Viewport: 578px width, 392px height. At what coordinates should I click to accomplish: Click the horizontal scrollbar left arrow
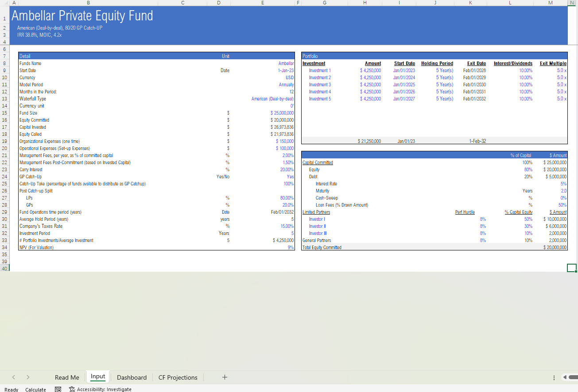click(x=564, y=377)
